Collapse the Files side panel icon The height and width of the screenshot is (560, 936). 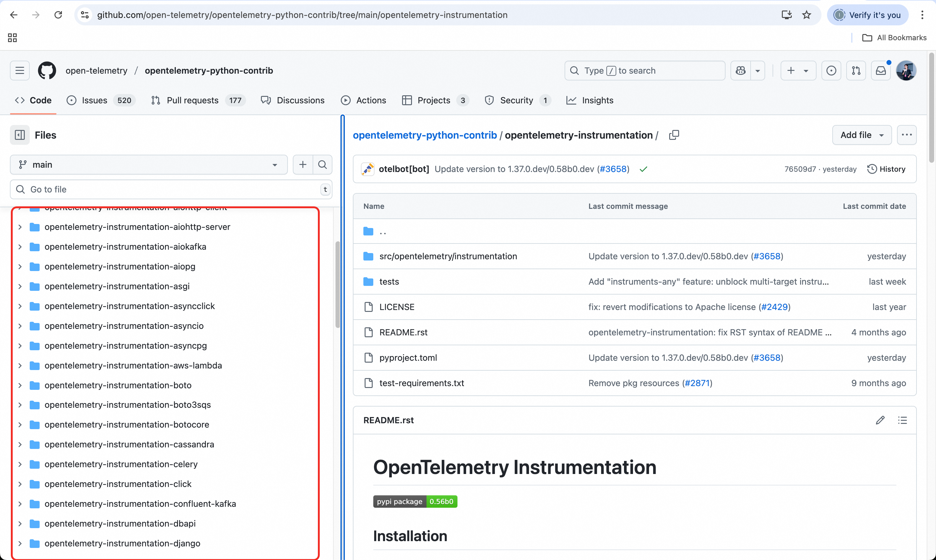[x=19, y=135]
